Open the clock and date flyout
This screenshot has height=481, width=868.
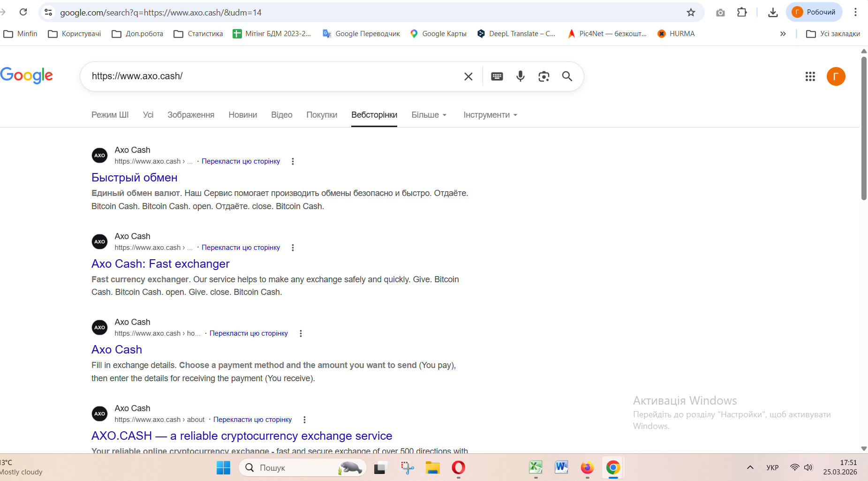(840, 467)
